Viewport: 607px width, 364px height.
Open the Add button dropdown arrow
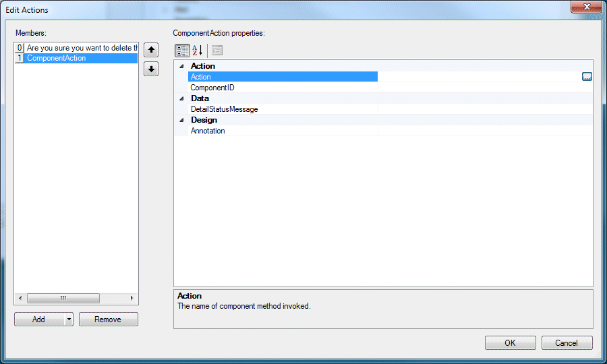tap(69, 320)
